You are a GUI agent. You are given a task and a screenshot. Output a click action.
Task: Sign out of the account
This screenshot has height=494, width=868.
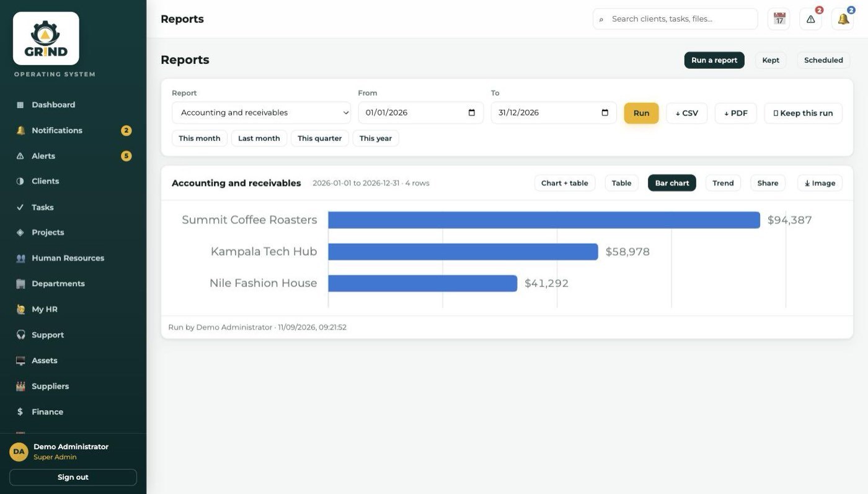73,477
